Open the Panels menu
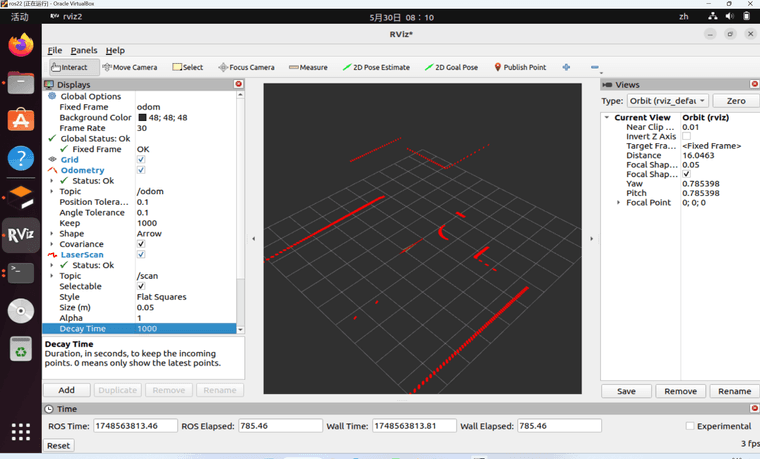760x459 pixels. [x=84, y=50]
